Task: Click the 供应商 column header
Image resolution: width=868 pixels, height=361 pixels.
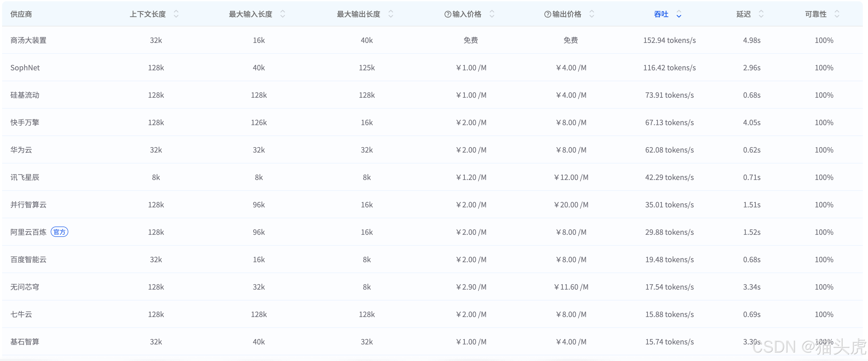Action: tap(21, 14)
